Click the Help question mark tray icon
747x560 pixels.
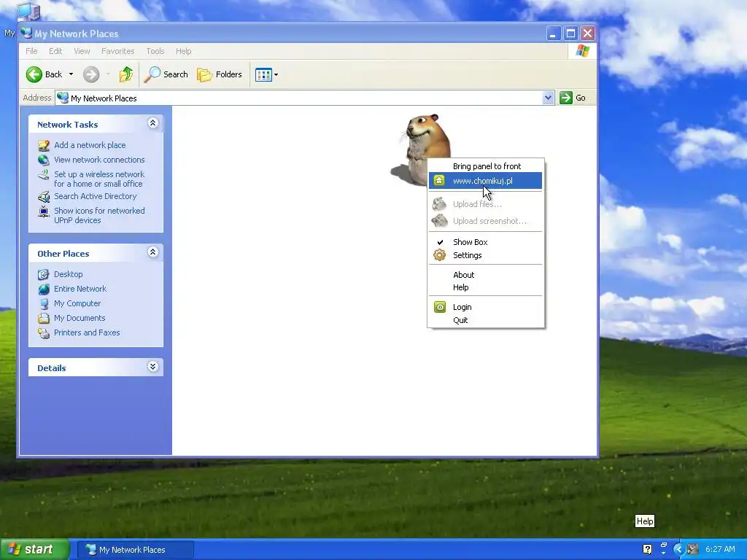pos(648,549)
